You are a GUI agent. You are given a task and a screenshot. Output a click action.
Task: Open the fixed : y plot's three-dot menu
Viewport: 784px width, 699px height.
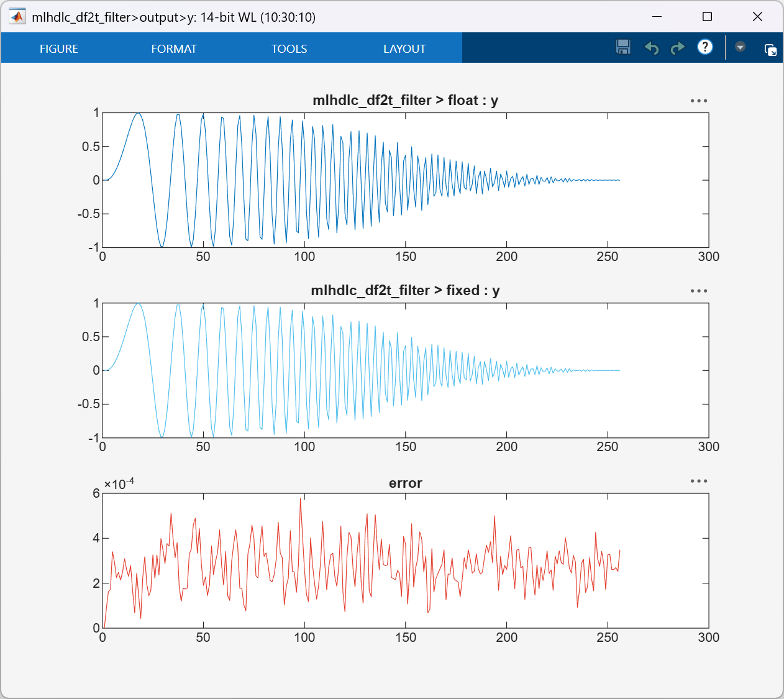(x=699, y=291)
